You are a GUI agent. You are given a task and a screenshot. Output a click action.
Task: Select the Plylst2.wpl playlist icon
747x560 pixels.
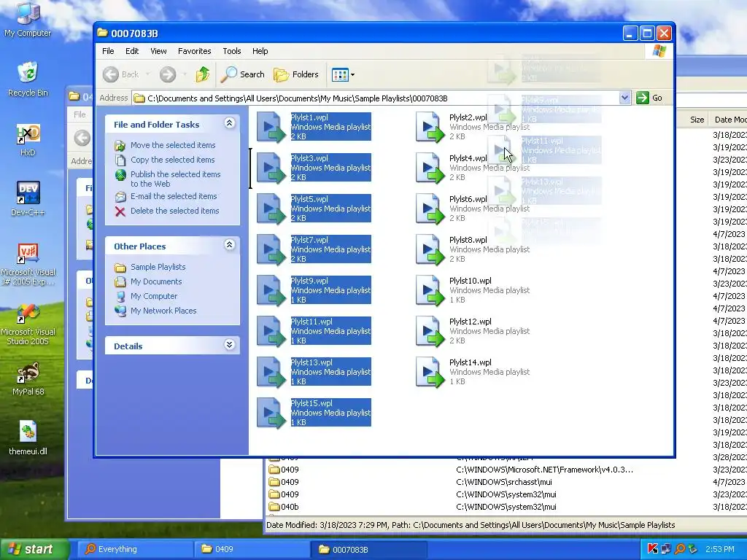(430, 127)
